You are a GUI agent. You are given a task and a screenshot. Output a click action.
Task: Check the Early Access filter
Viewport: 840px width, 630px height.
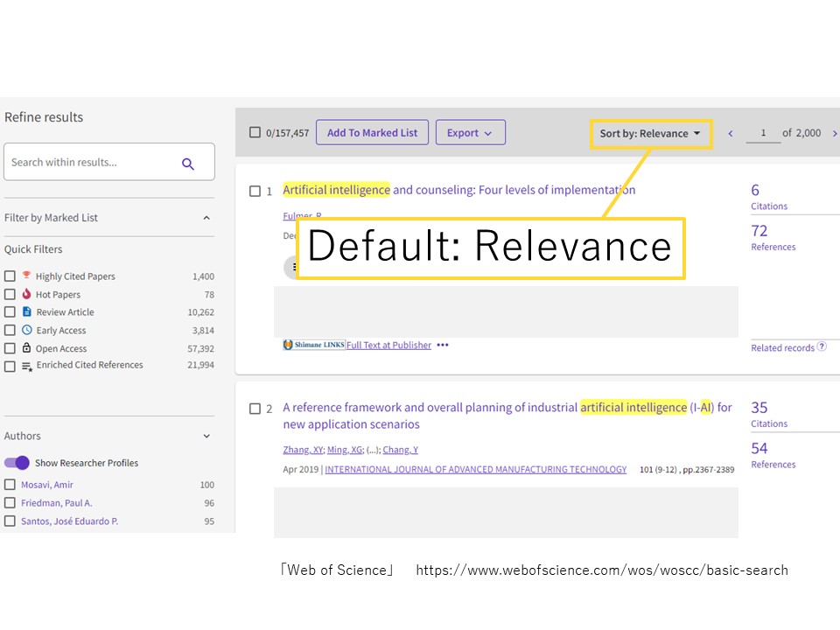10,330
